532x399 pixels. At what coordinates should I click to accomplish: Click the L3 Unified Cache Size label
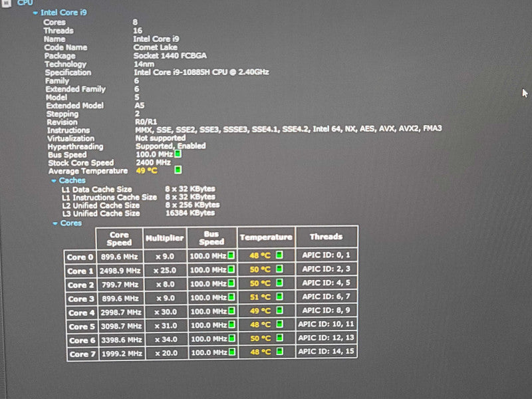point(101,213)
